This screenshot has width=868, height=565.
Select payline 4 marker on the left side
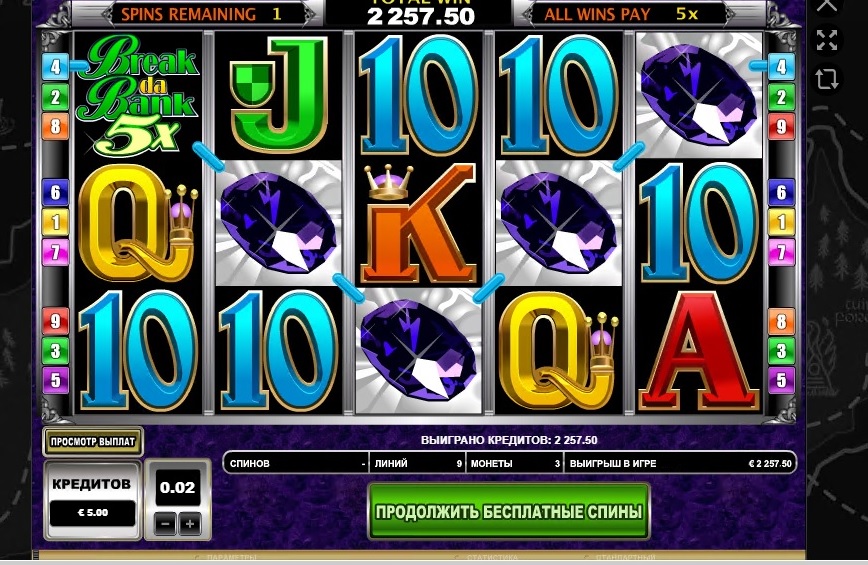coord(55,67)
